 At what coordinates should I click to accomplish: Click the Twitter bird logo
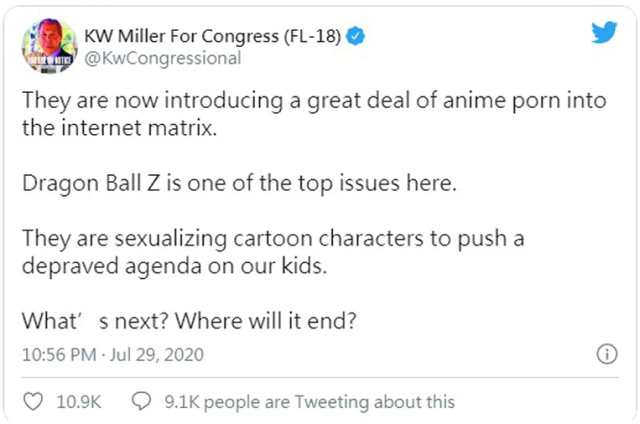(604, 33)
